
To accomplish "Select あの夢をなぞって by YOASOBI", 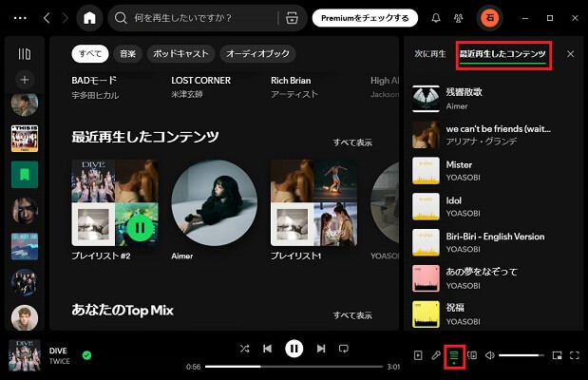I will (x=493, y=278).
